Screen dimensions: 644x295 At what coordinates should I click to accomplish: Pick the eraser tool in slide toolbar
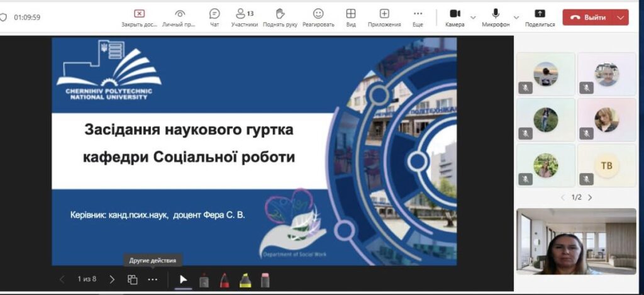click(x=265, y=280)
